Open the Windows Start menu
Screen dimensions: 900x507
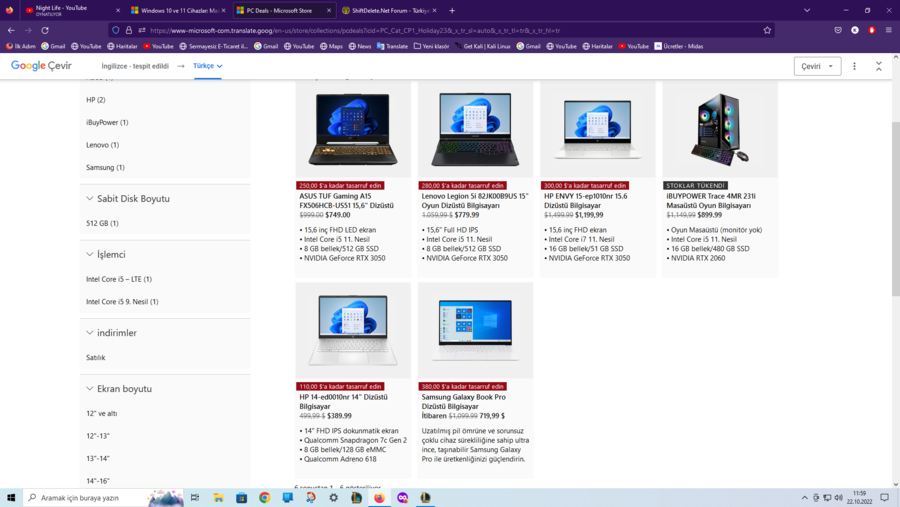pyautogui.click(x=11, y=498)
